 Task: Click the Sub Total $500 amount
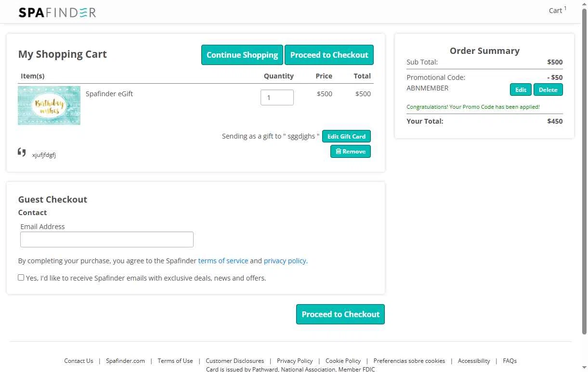click(x=555, y=62)
